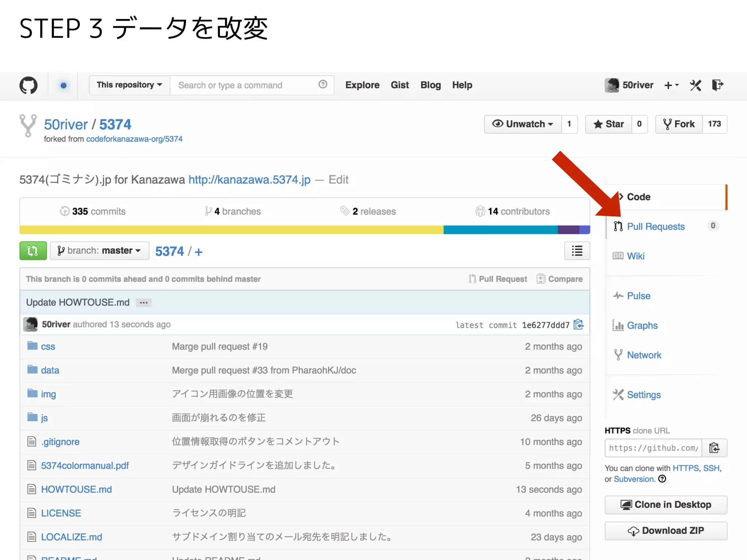Open the data folder

coord(50,370)
